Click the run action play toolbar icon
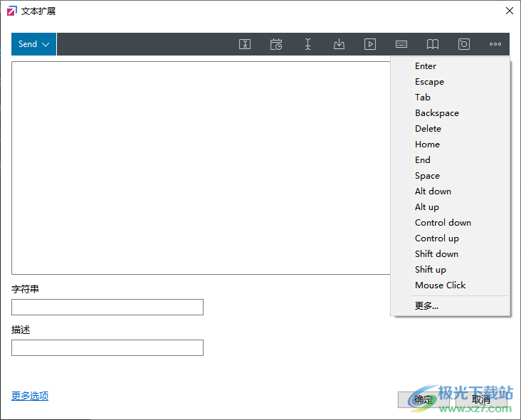Viewport: 521px width, 420px height. click(x=370, y=44)
